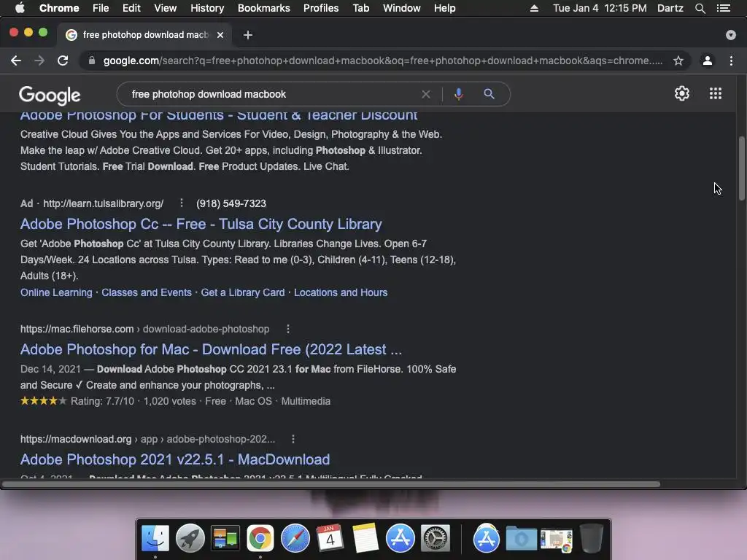
Task: Open the Apple menu
Action: click(20, 8)
